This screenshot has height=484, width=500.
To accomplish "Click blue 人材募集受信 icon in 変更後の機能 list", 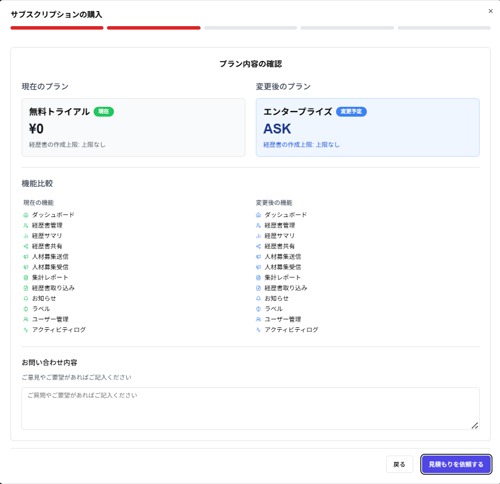I will (x=258, y=267).
